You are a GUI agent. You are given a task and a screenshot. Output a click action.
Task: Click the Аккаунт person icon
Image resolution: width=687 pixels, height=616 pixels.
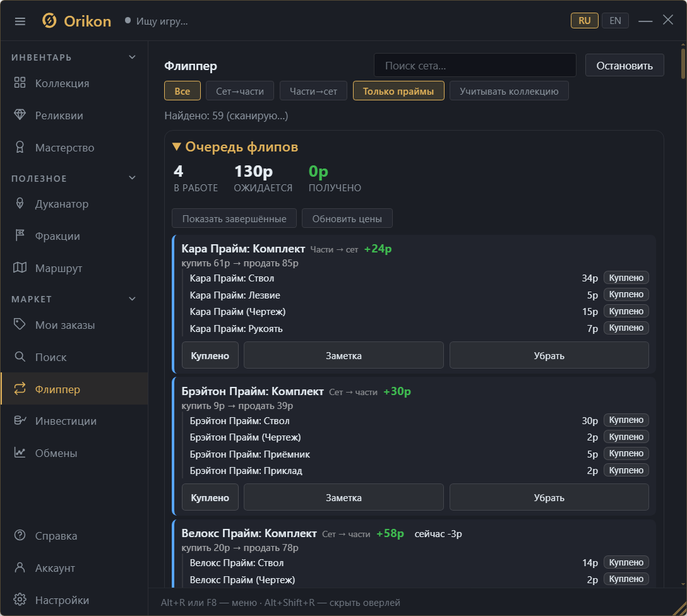click(20, 567)
